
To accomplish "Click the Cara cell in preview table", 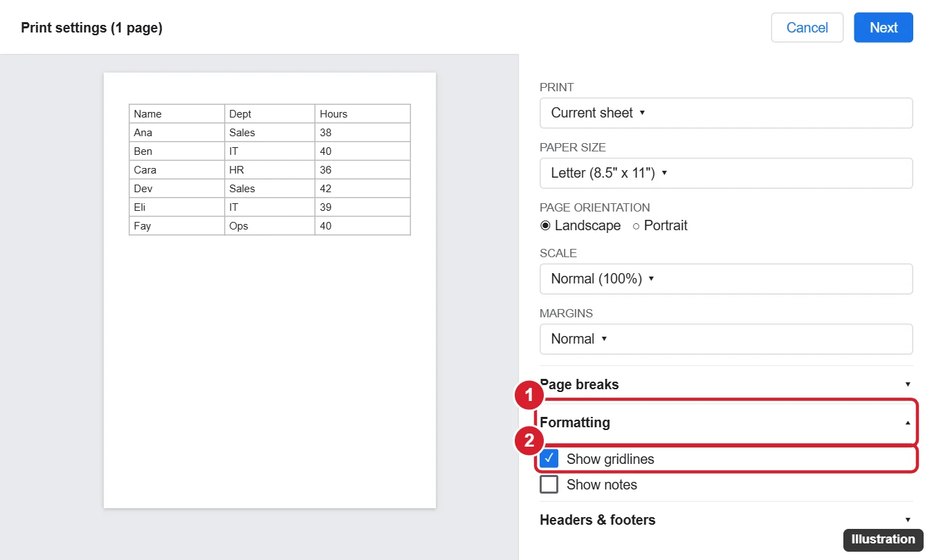I will point(177,170).
